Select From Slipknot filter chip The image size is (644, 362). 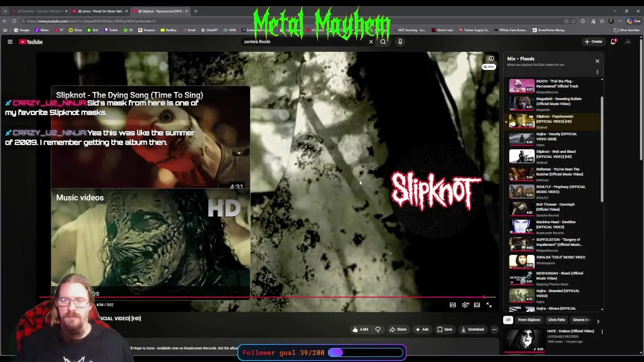coord(529,320)
